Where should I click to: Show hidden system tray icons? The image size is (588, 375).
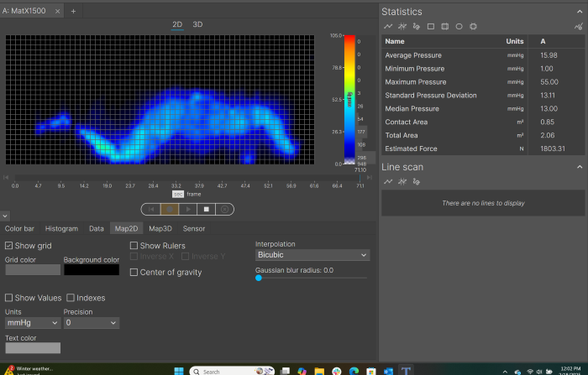pyautogui.click(x=505, y=372)
